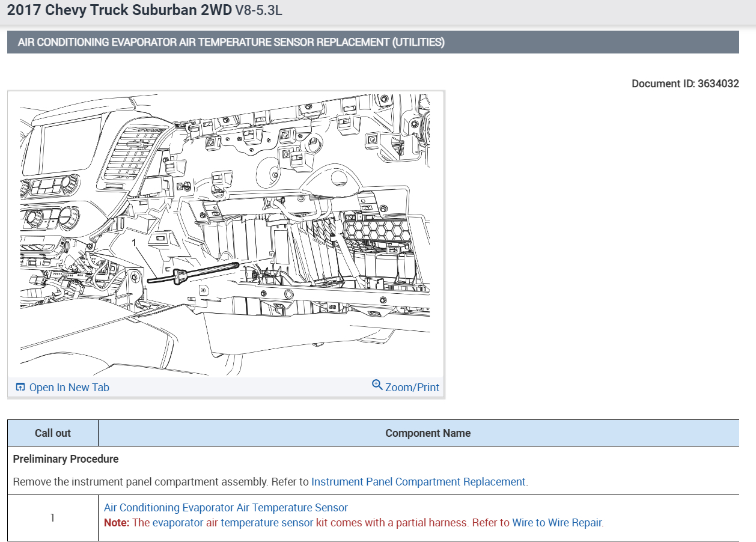Click call out number 1 table cell
This screenshot has height=542, width=756.
tap(53, 518)
